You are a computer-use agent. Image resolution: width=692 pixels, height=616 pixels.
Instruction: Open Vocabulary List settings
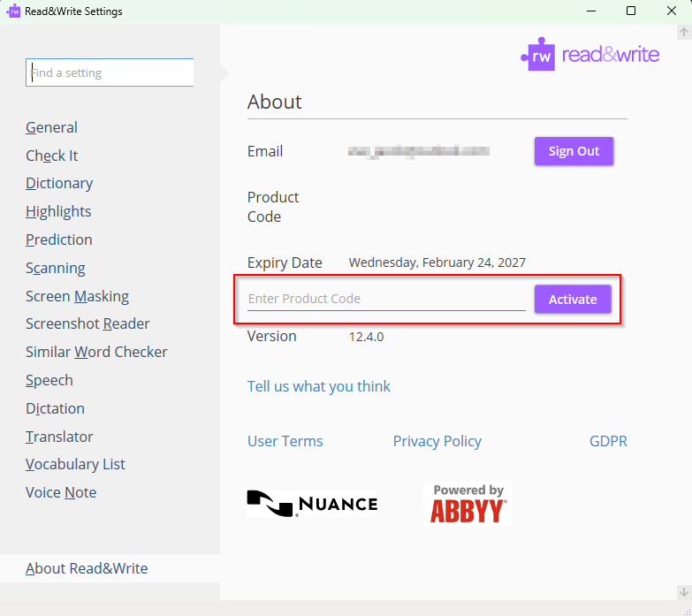point(75,464)
